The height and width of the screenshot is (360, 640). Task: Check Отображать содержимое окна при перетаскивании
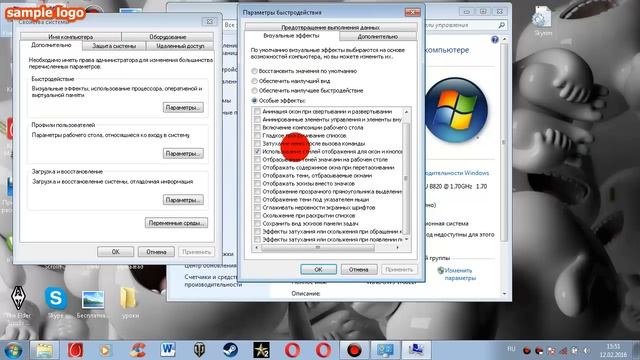click(x=257, y=167)
